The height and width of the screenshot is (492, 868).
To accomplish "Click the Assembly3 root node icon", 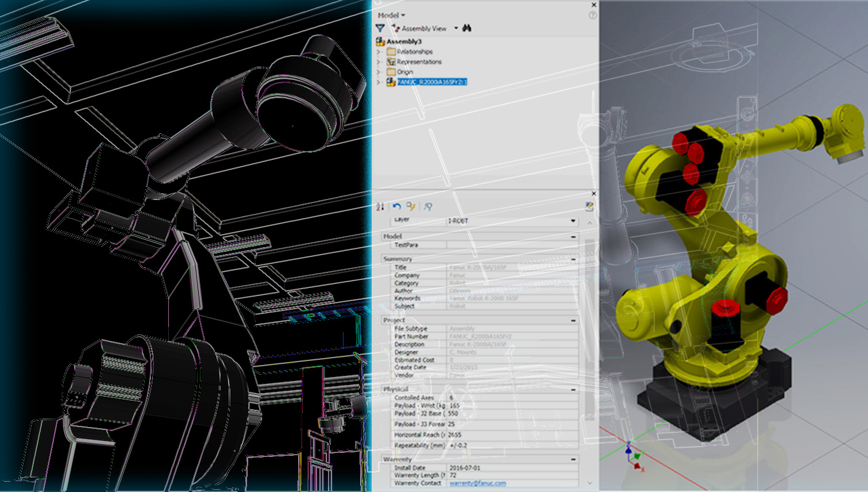I will coord(380,41).
